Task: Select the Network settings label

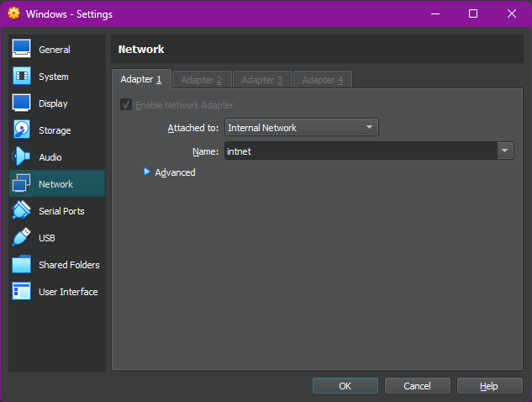Action: [x=56, y=184]
